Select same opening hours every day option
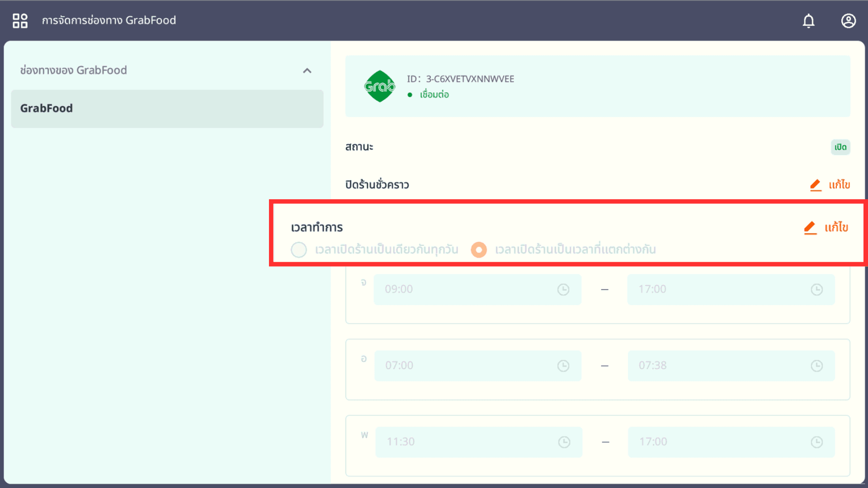Screen dimensions: 868x488 pyautogui.click(x=299, y=249)
